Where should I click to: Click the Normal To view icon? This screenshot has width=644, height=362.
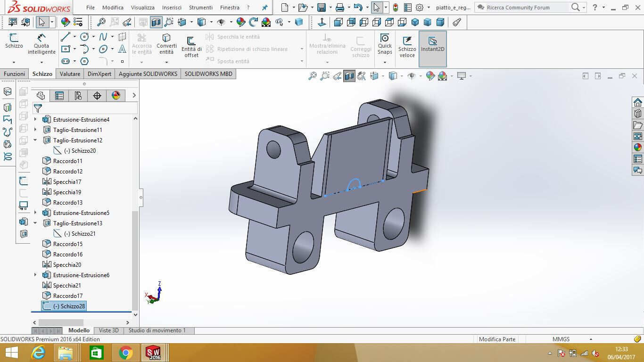(322, 22)
